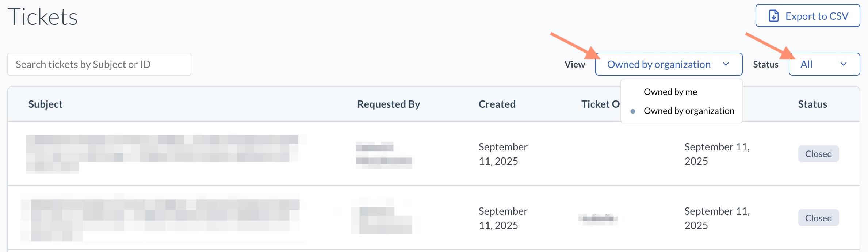
Task: Click the Export to CSV download icon
Action: point(773,16)
